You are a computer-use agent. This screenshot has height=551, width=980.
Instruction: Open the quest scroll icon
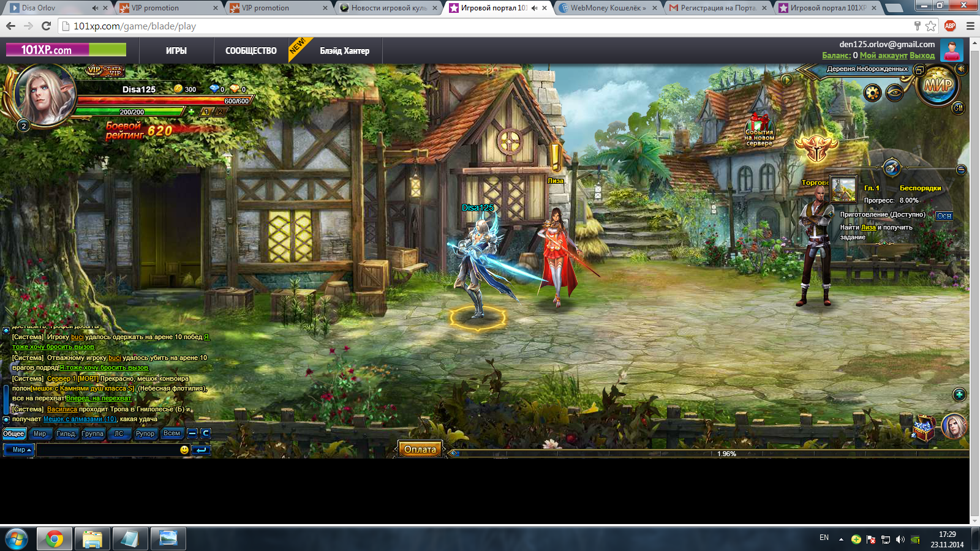pyautogui.click(x=892, y=167)
